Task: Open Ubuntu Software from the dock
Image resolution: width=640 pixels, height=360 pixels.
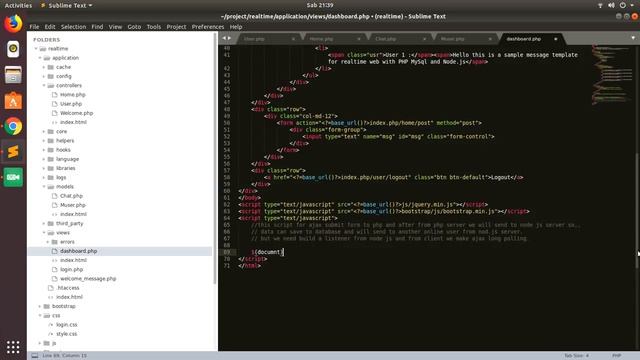Action: click(13, 101)
